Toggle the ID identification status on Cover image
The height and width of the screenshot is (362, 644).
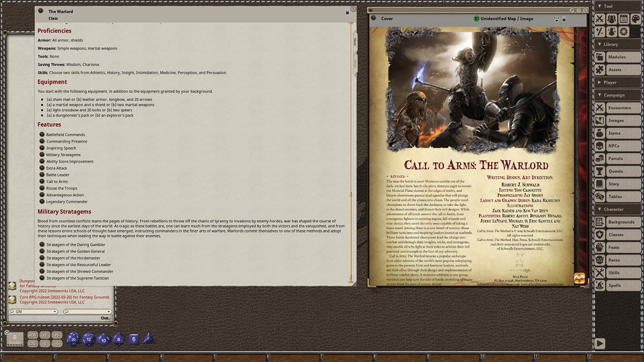(476, 19)
